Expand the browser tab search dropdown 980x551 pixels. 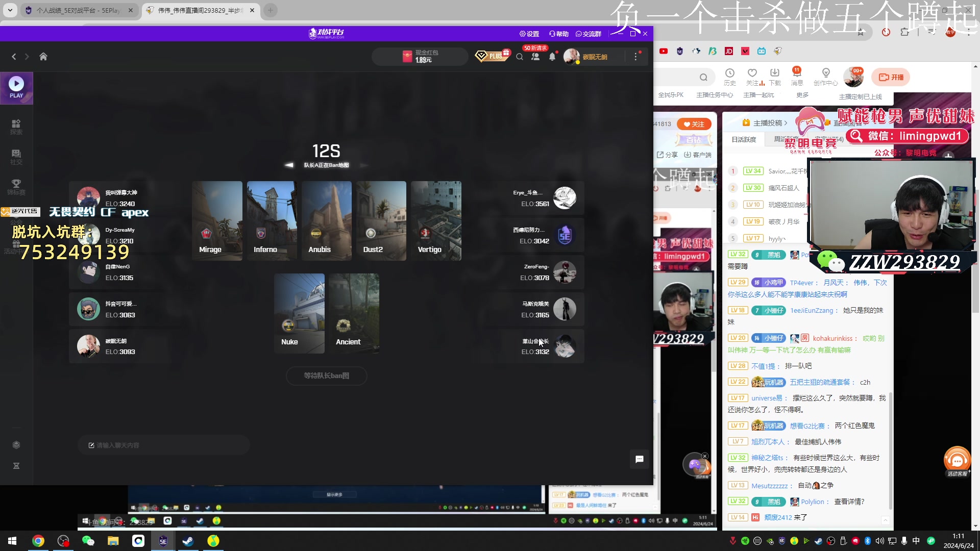click(x=10, y=10)
